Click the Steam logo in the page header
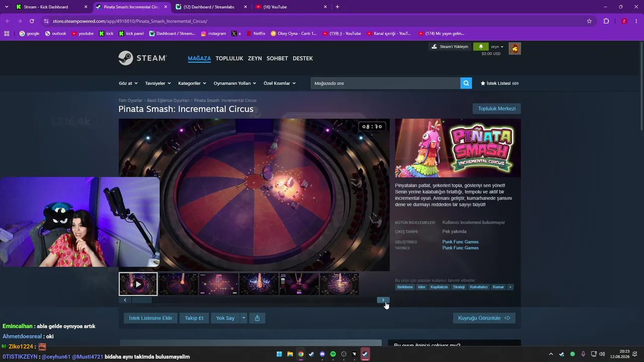644x362 pixels. click(142, 58)
